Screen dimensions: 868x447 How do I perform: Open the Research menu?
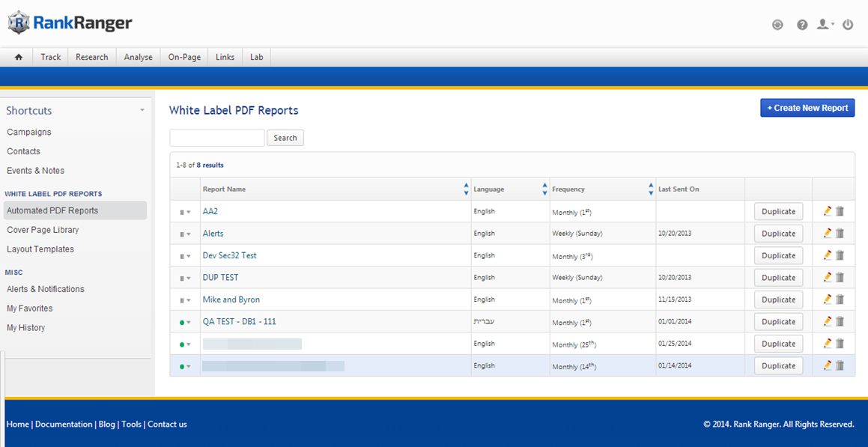[92, 57]
